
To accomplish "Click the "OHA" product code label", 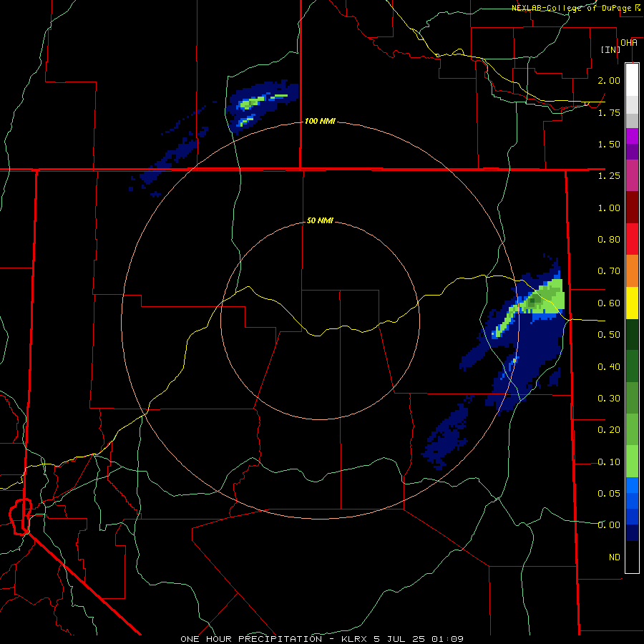I will point(629,43).
